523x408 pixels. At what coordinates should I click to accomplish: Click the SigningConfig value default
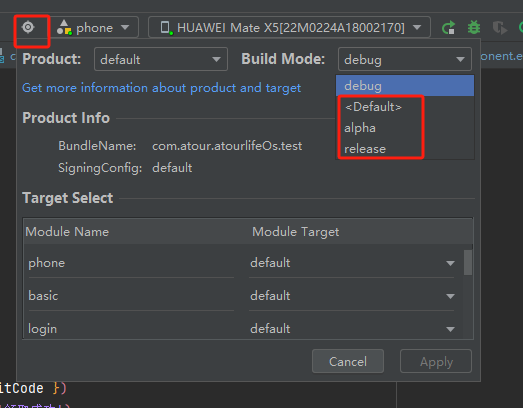pos(172,168)
